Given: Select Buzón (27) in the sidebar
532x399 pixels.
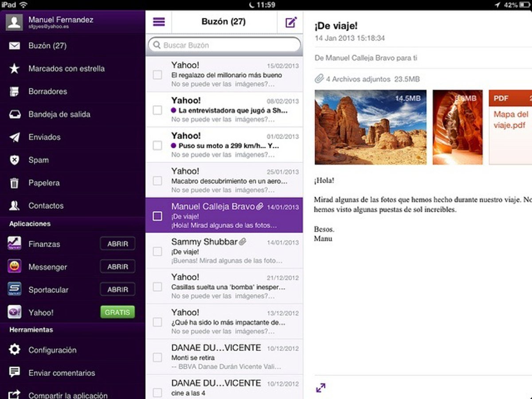Looking at the screenshot, I should click(x=47, y=46).
